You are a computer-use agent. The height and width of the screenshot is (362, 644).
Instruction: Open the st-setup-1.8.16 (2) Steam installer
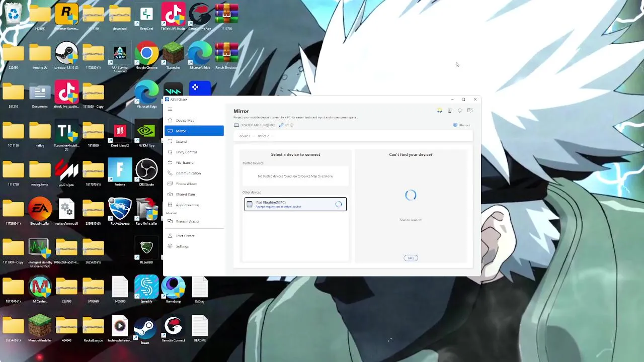[66, 56]
